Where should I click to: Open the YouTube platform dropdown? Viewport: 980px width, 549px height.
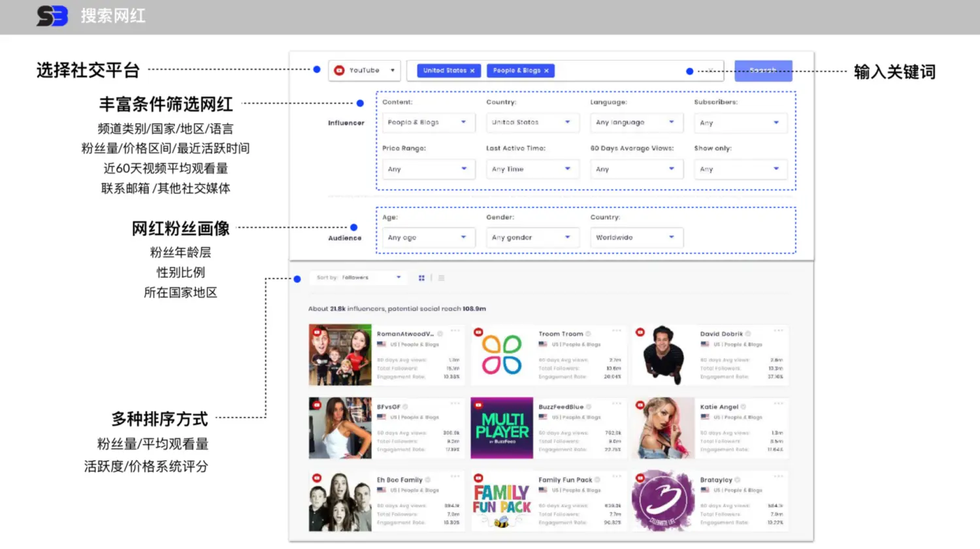(x=365, y=71)
